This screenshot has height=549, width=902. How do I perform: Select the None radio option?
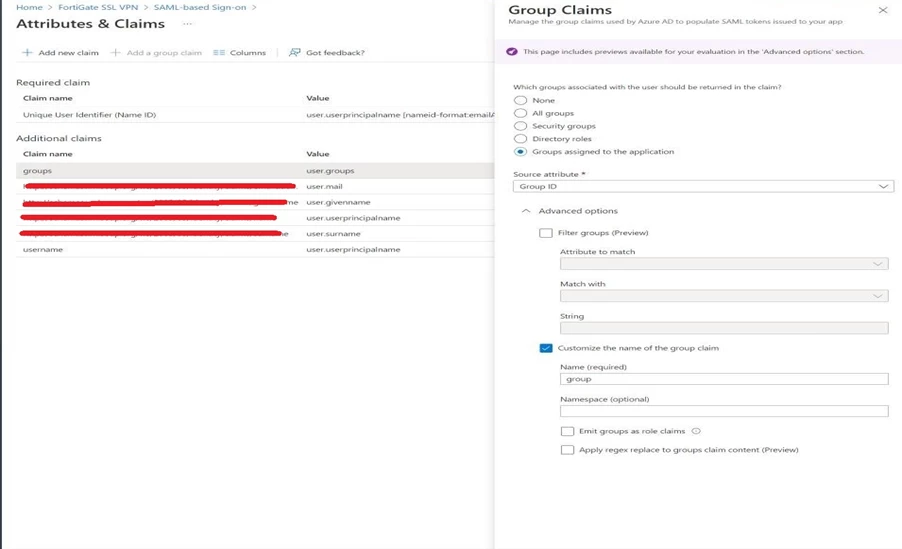[x=520, y=100]
